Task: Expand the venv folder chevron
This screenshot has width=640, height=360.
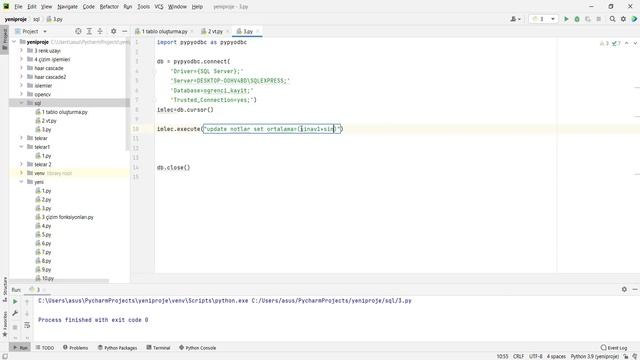Action: click(x=21, y=173)
